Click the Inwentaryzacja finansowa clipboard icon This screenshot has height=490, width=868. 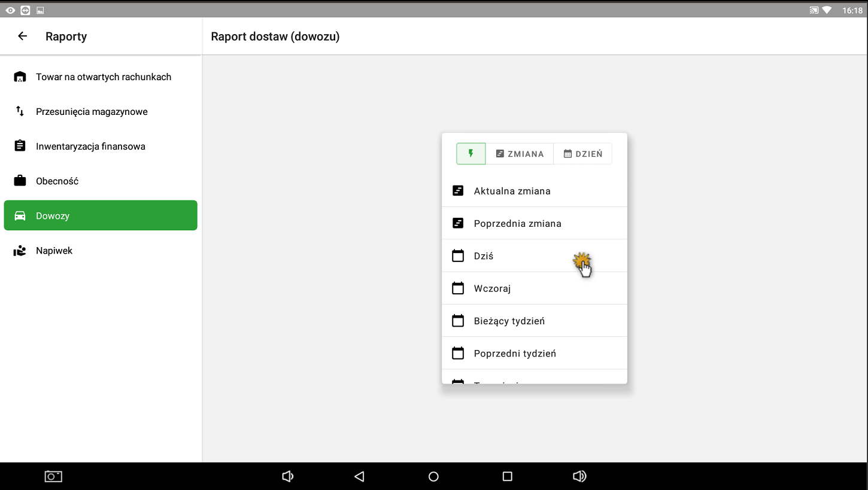pos(20,146)
